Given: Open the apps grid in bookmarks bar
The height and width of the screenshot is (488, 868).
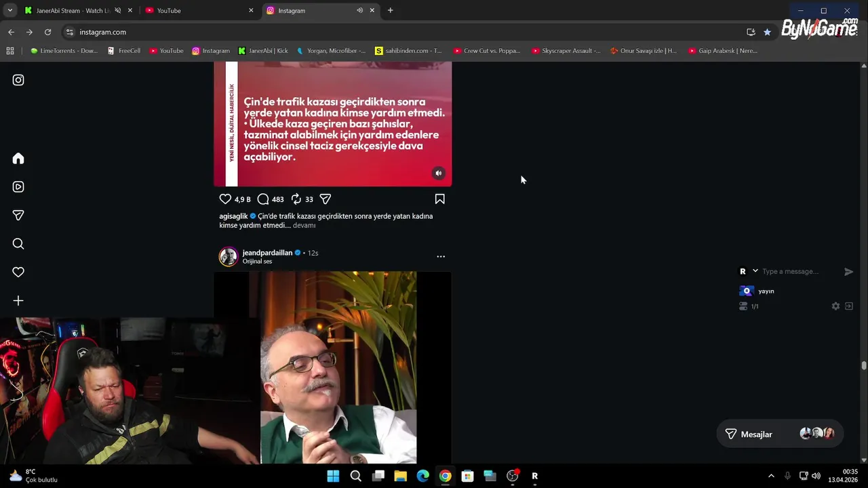Looking at the screenshot, I should [x=10, y=51].
